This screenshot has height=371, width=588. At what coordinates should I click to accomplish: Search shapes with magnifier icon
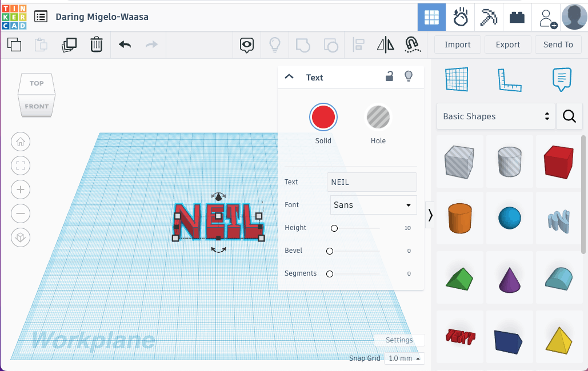569,116
